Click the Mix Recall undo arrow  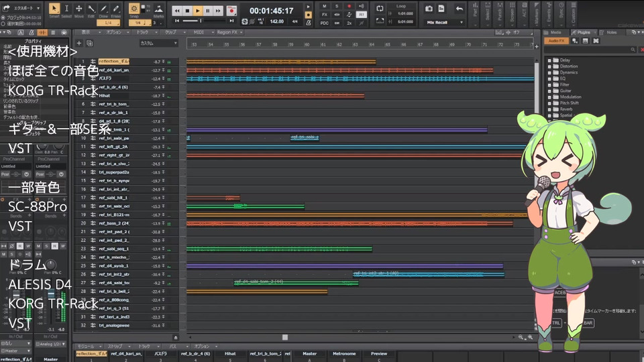pyautogui.click(x=459, y=9)
